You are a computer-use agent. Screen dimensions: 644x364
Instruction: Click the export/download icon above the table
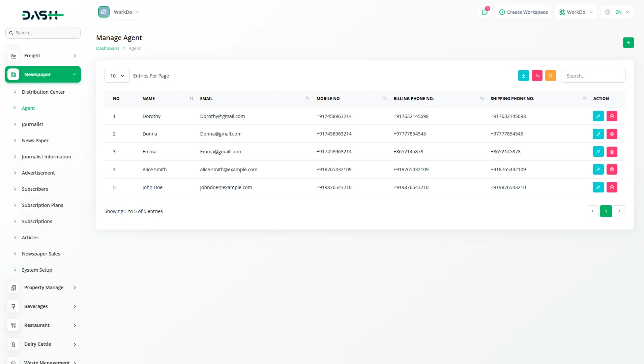523,75
